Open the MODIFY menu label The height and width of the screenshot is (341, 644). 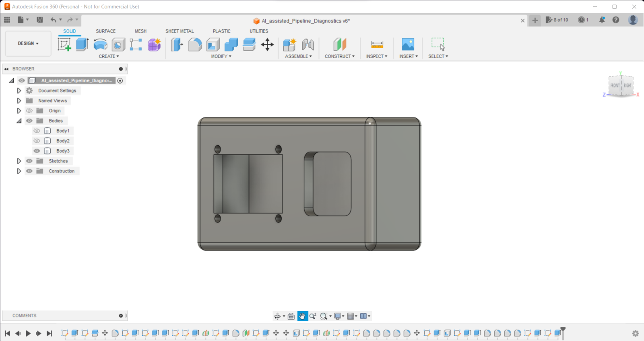click(221, 56)
